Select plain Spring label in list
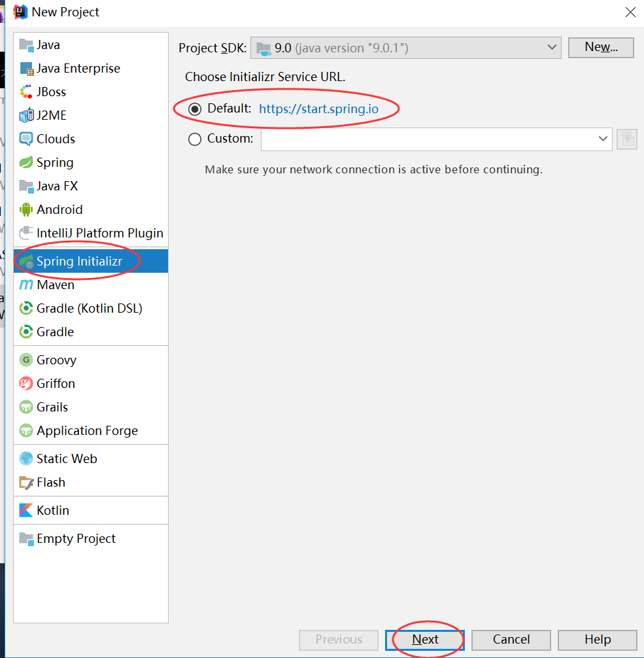 pos(55,163)
